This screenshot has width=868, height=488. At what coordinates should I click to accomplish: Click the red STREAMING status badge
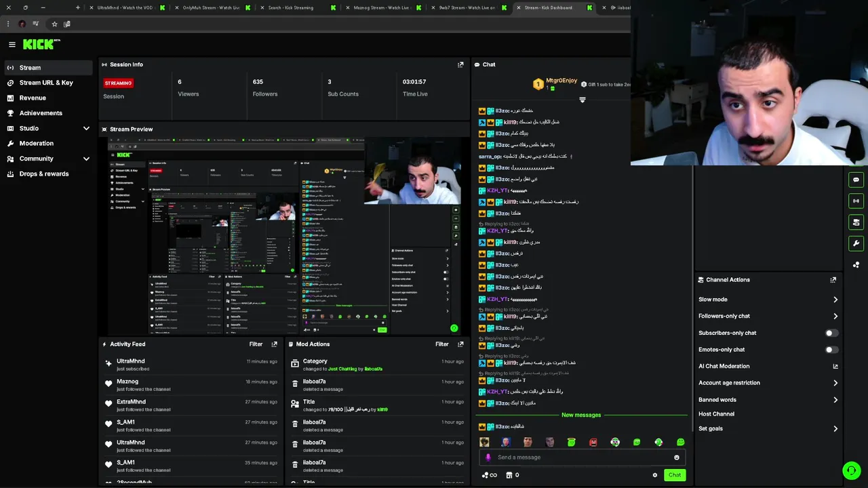pos(118,83)
